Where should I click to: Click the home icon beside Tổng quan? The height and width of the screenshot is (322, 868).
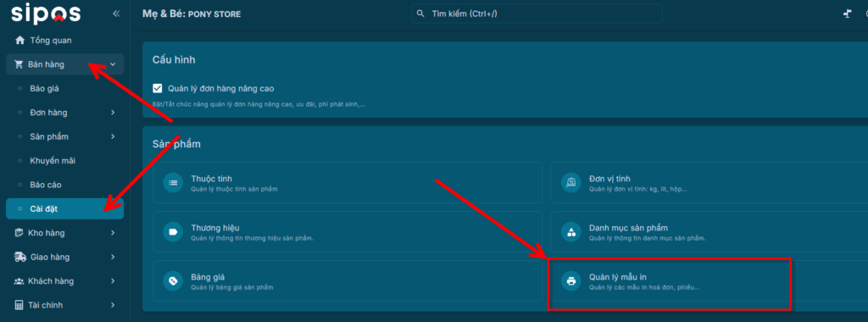click(20, 41)
